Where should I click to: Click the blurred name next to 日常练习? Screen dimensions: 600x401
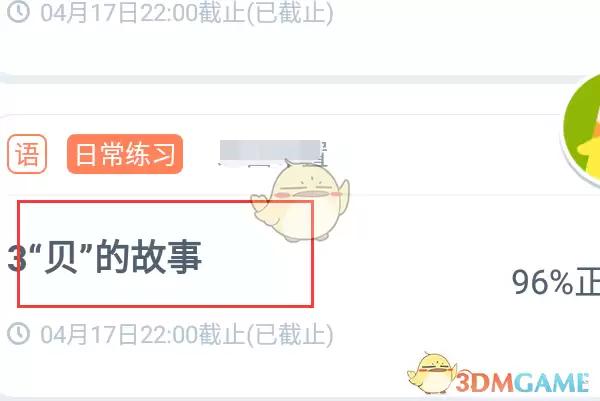tap(272, 153)
